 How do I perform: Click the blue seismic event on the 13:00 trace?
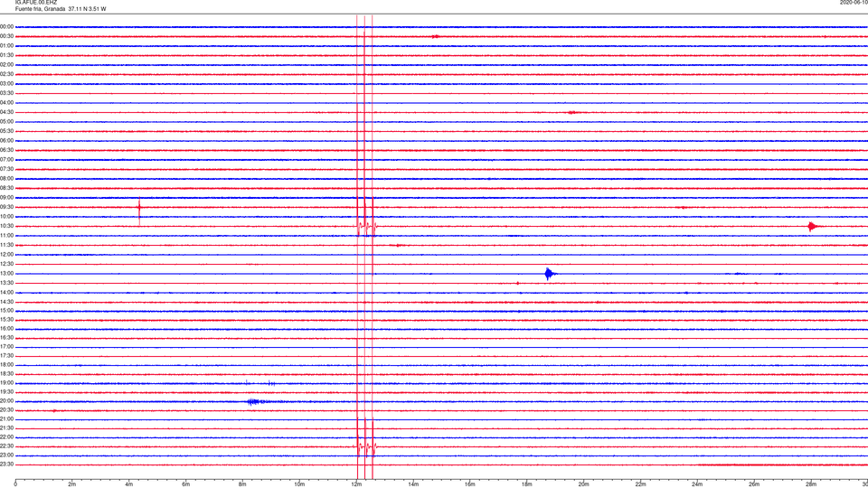coord(550,274)
